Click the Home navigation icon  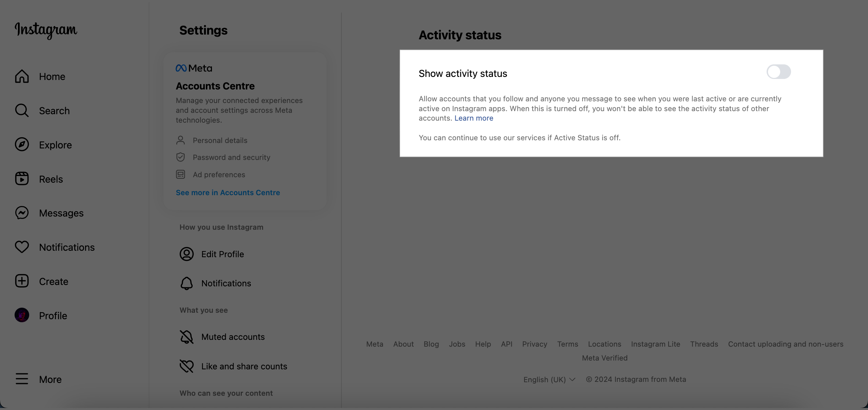(22, 76)
